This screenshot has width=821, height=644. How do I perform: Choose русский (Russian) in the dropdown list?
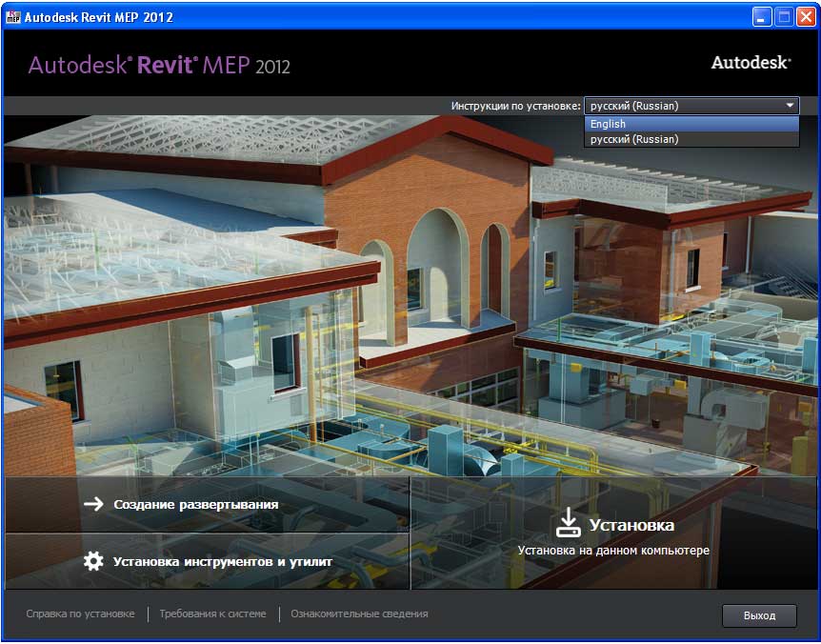tap(634, 139)
